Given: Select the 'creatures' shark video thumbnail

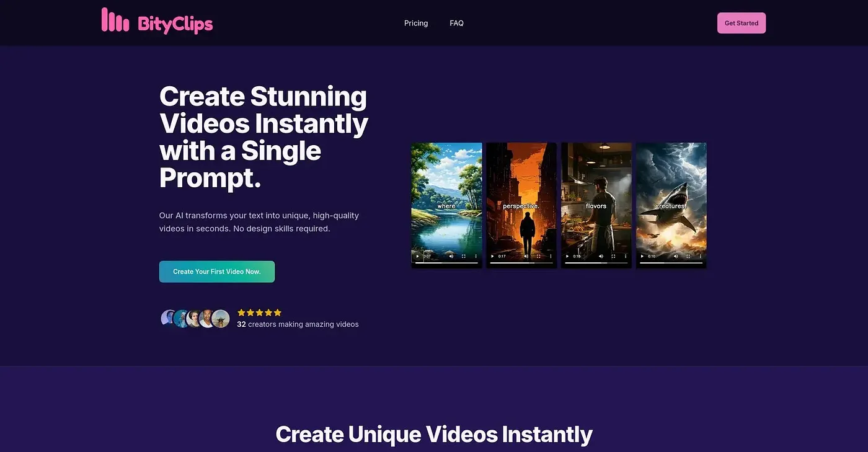Looking at the screenshot, I should [671, 205].
